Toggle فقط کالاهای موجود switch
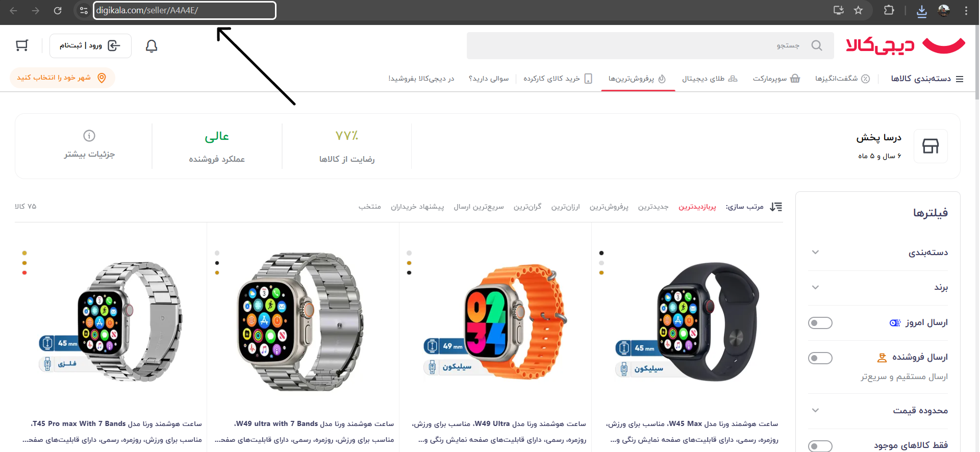The width and height of the screenshot is (980, 452). tap(820, 446)
